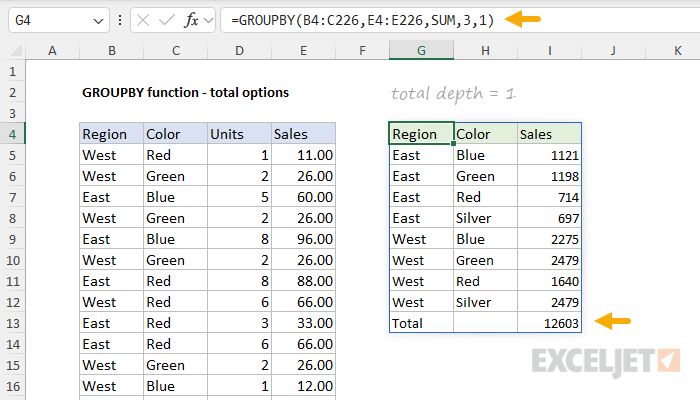Click the Cancel (X) formula icon
The height and width of the screenshot is (400, 700).
[x=143, y=20]
